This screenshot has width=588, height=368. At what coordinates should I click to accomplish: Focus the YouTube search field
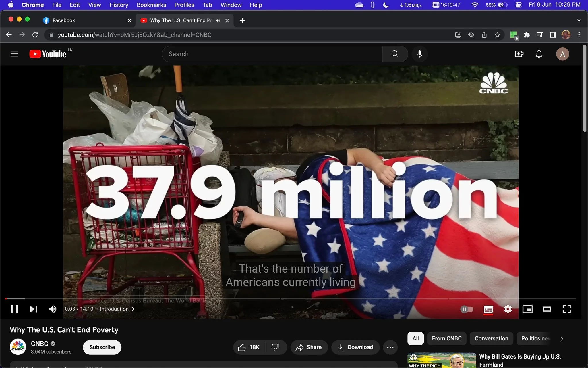(x=272, y=54)
